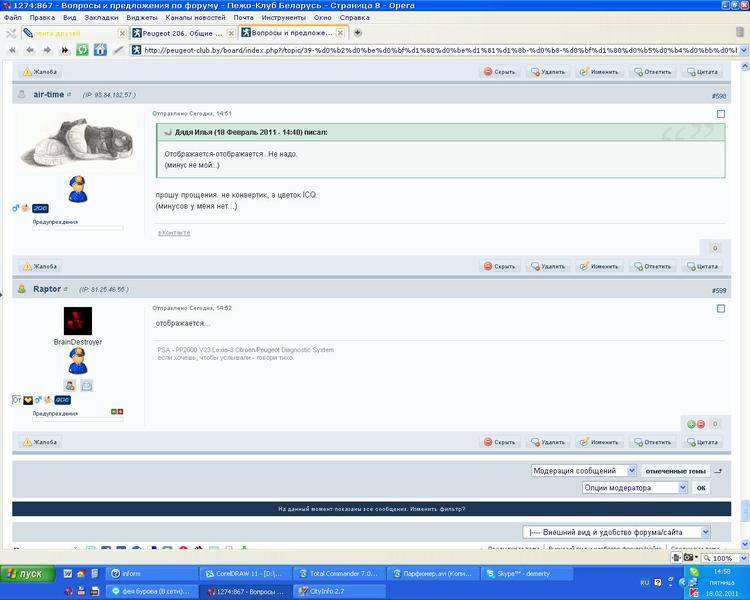Image resolution: width=750 pixels, height=600 pixels.
Task: Click the ICQ badge under air-time's avatar
Action: tap(40, 208)
